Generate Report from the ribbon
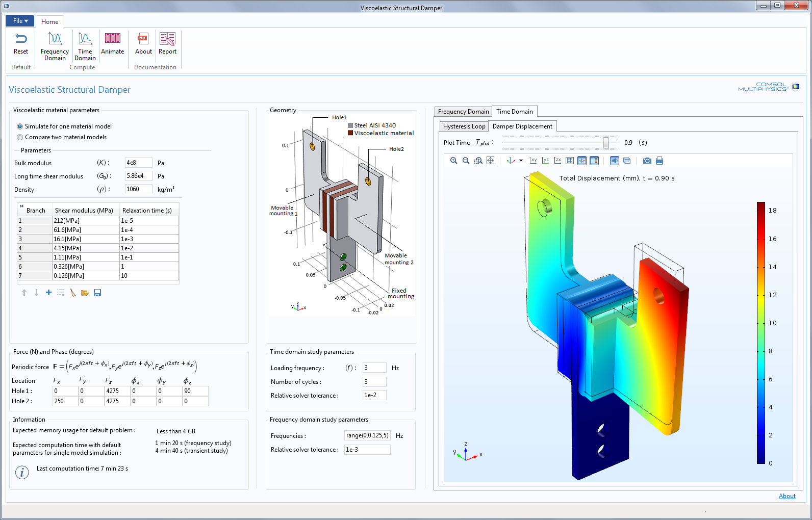812x520 pixels. [x=167, y=44]
